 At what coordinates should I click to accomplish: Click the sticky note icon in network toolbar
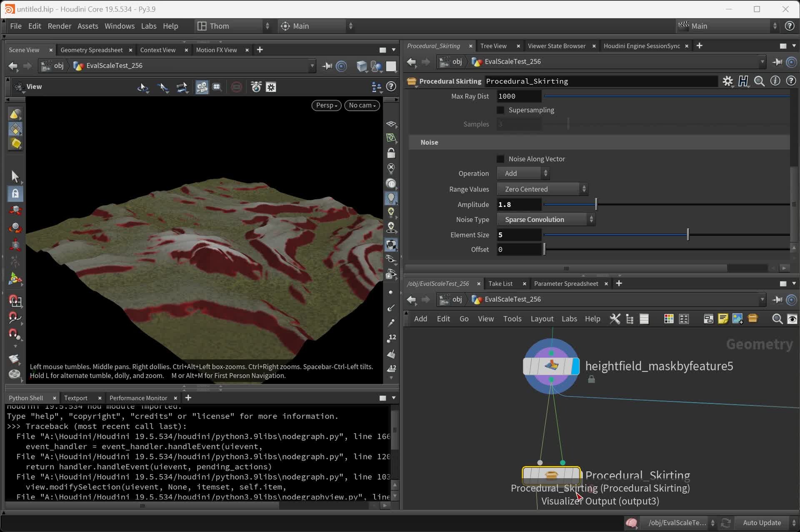(x=723, y=318)
